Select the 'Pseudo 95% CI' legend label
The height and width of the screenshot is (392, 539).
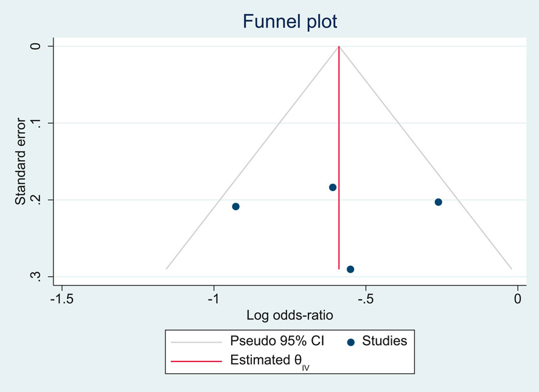pos(277,341)
